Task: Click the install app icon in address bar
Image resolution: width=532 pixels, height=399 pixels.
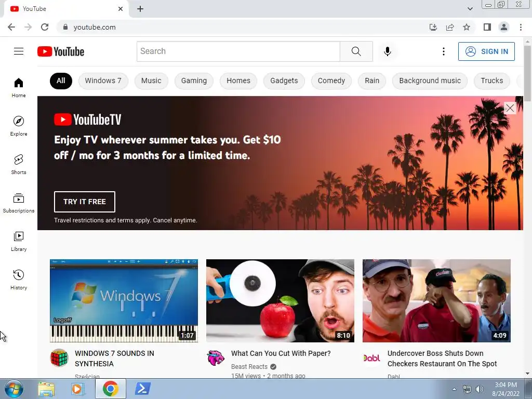Action: [433, 27]
